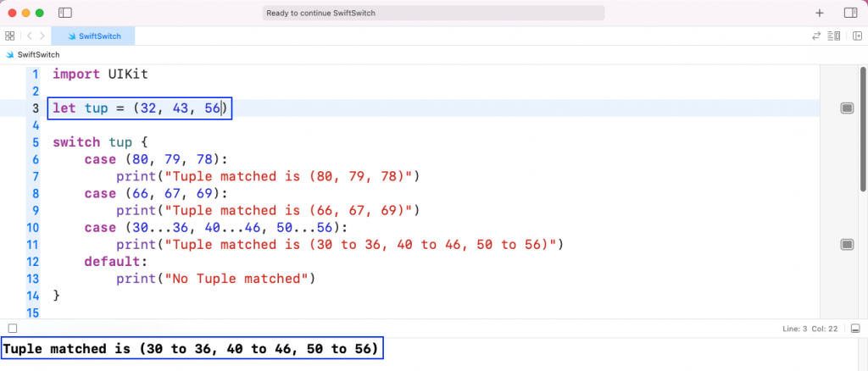Click the 'import UIKit' code line
868x371 pixels.
click(x=100, y=74)
